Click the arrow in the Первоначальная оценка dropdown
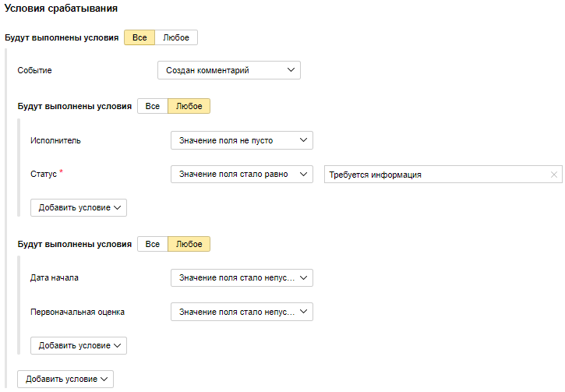Viewport: 565px width, 392px height. 303,312
